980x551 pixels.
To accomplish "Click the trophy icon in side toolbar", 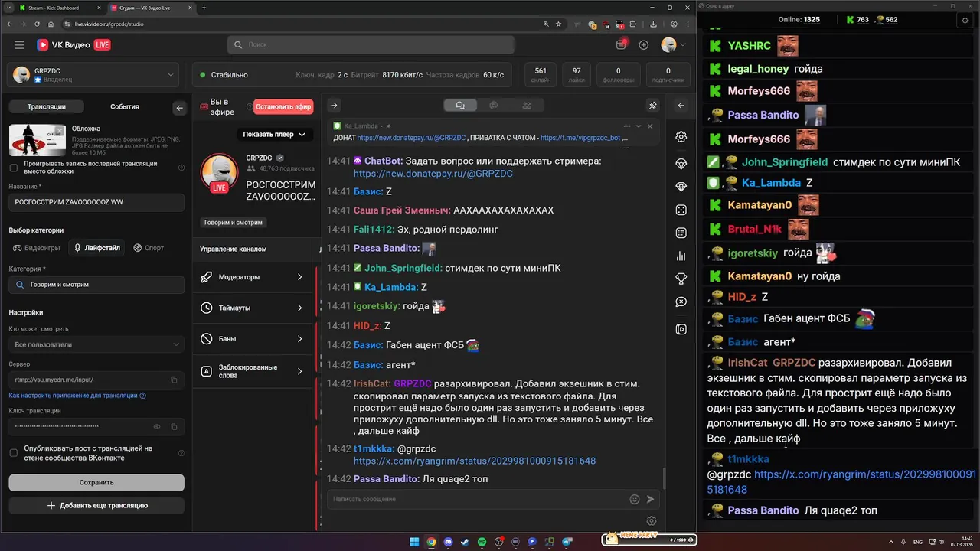I will [681, 279].
